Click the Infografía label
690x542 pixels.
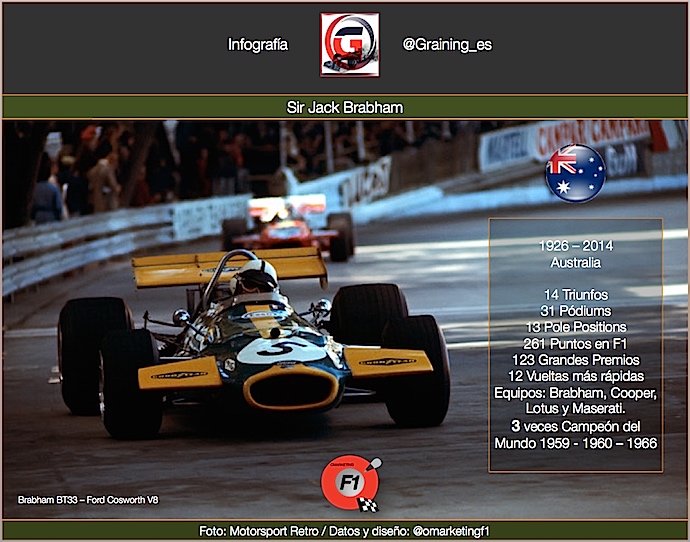click(258, 45)
